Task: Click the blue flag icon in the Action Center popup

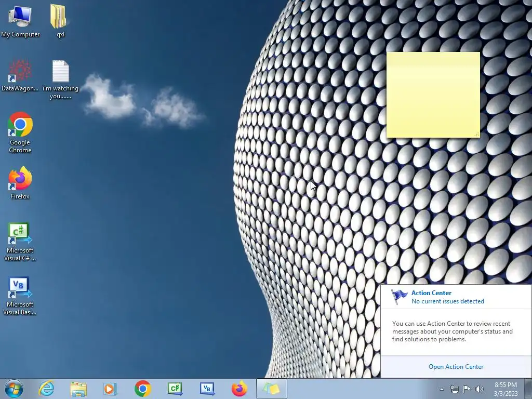Action: coord(399,297)
